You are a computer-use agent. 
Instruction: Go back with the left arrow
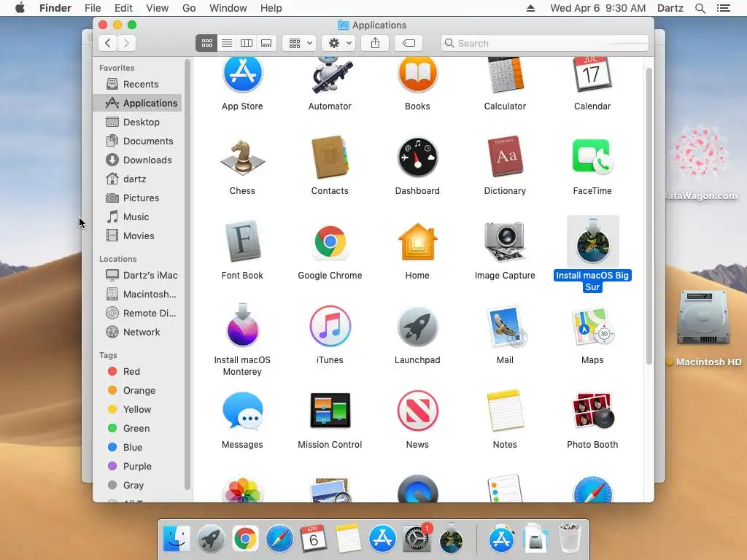pyautogui.click(x=108, y=43)
